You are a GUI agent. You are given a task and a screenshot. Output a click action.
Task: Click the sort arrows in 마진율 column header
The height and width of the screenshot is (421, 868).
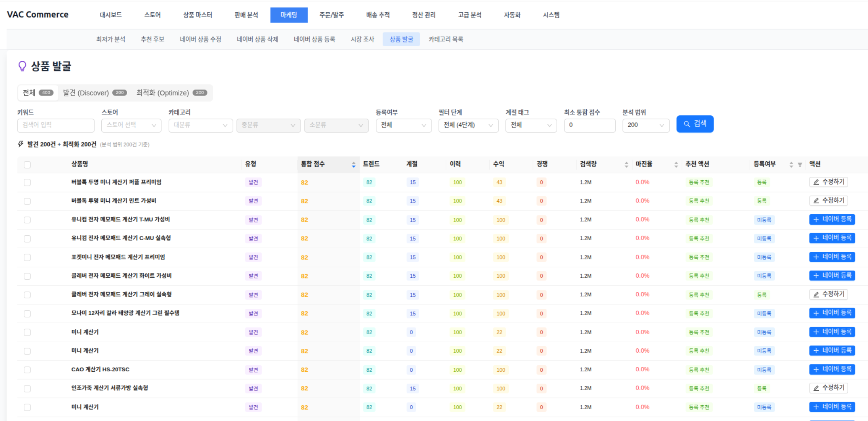pyautogui.click(x=676, y=165)
